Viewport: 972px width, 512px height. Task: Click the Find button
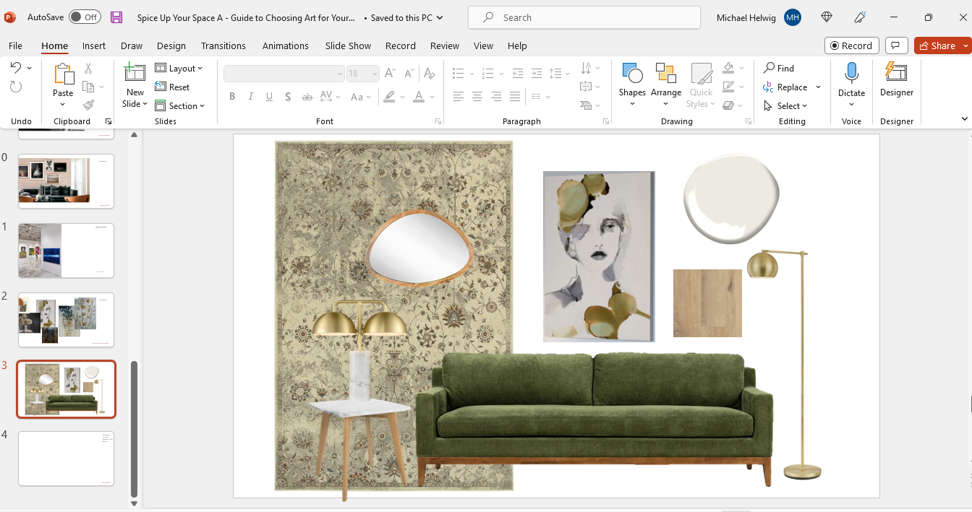(779, 68)
